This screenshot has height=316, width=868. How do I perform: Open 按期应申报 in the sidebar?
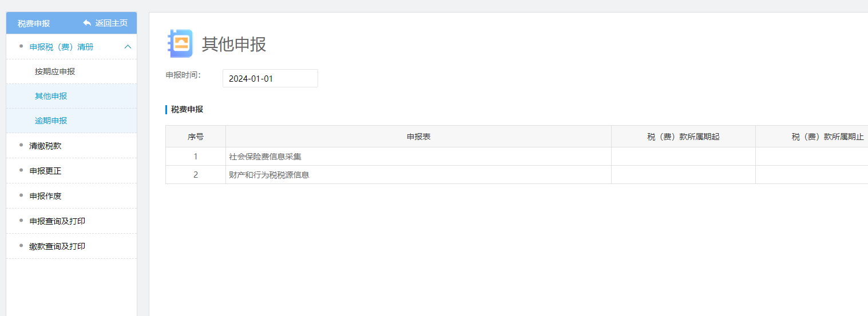55,71
